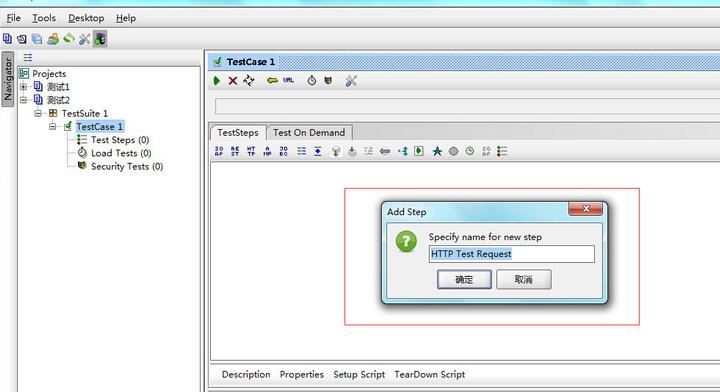Click the greyed DataSource Loop arrow icon
Screen dimensions: 720x392
tap(385, 151)
